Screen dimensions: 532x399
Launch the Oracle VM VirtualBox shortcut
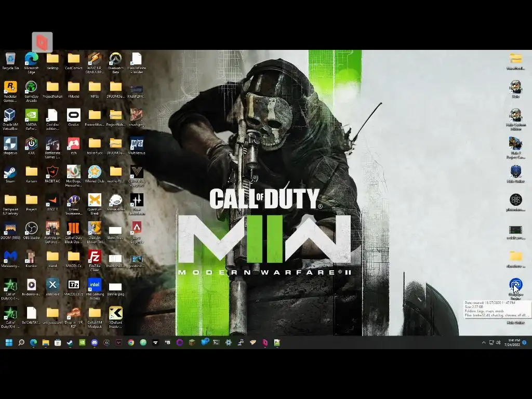pyautogui.click(x=10, y=119)
